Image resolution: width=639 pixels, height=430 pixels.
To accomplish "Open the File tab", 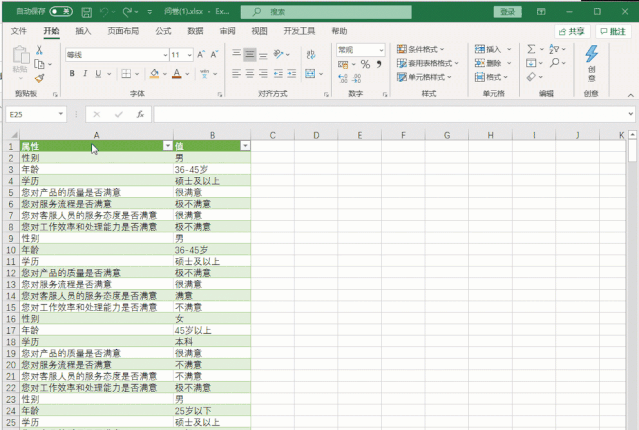I will tap(19, 31).
